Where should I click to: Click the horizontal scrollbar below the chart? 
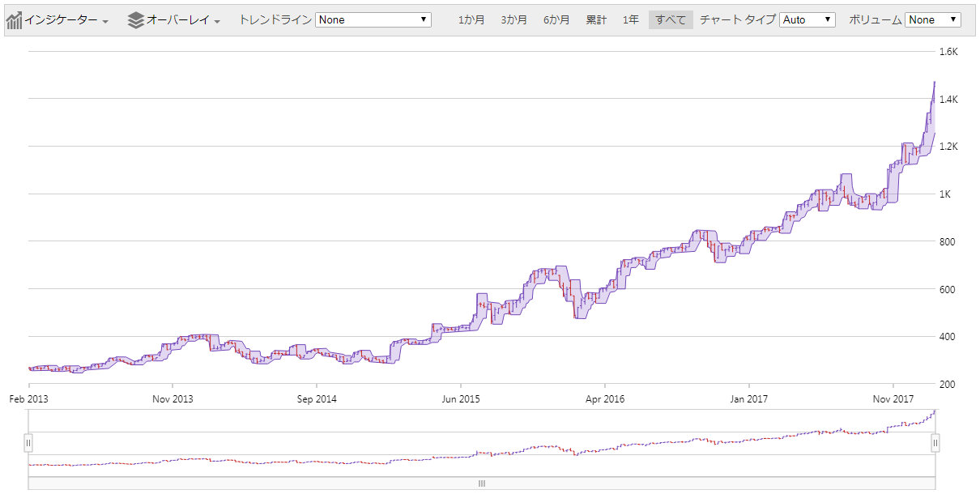tap(481, 483)
